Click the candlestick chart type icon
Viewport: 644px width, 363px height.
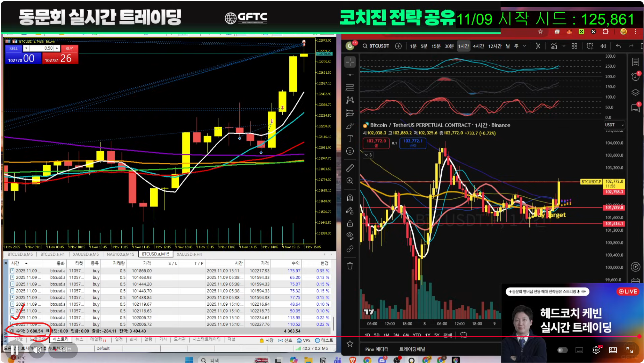point(538,46)
